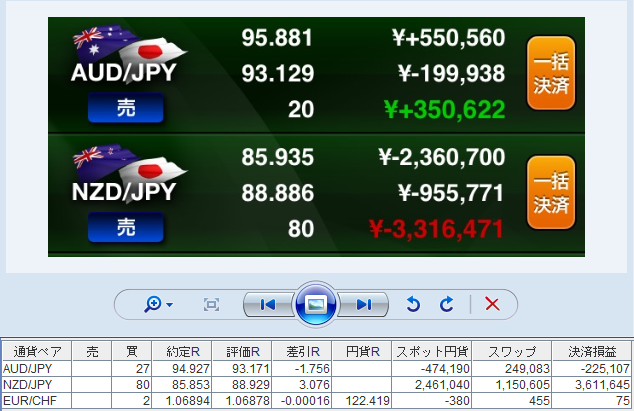
Task: Click the スワップ column header
Action: click(511, 351)
